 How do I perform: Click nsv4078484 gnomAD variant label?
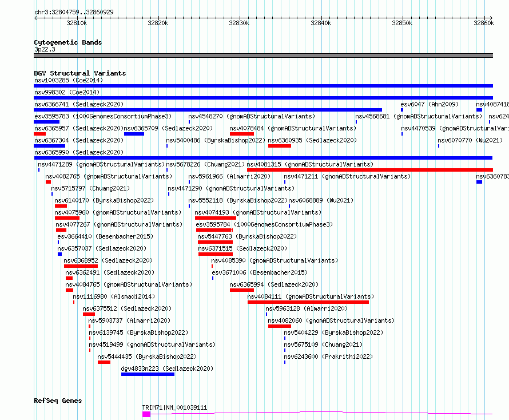coord(293,128)
